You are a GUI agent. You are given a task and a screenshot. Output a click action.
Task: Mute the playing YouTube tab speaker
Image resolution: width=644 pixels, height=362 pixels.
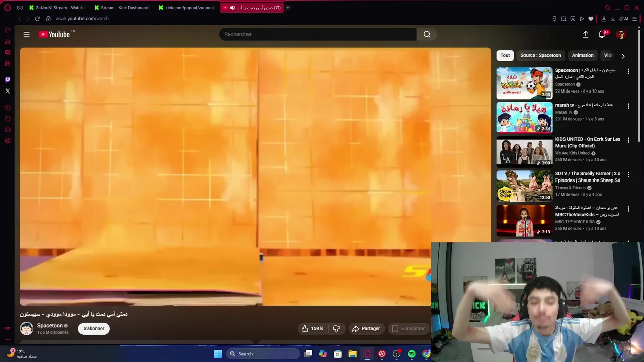232,8
